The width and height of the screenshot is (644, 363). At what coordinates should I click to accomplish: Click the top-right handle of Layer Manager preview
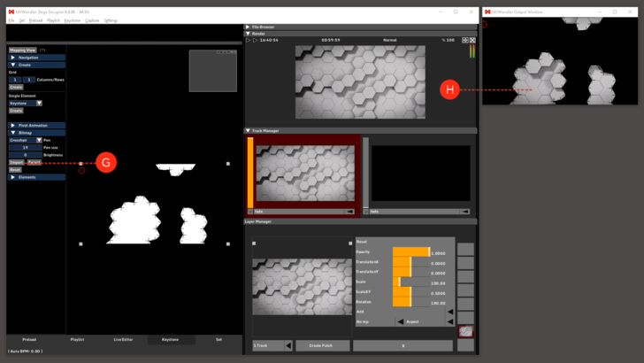click(350, 243)
